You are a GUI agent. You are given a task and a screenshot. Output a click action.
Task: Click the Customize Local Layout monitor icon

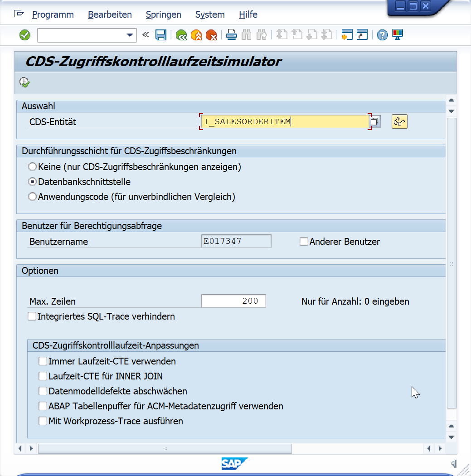[x=398, y=35]
